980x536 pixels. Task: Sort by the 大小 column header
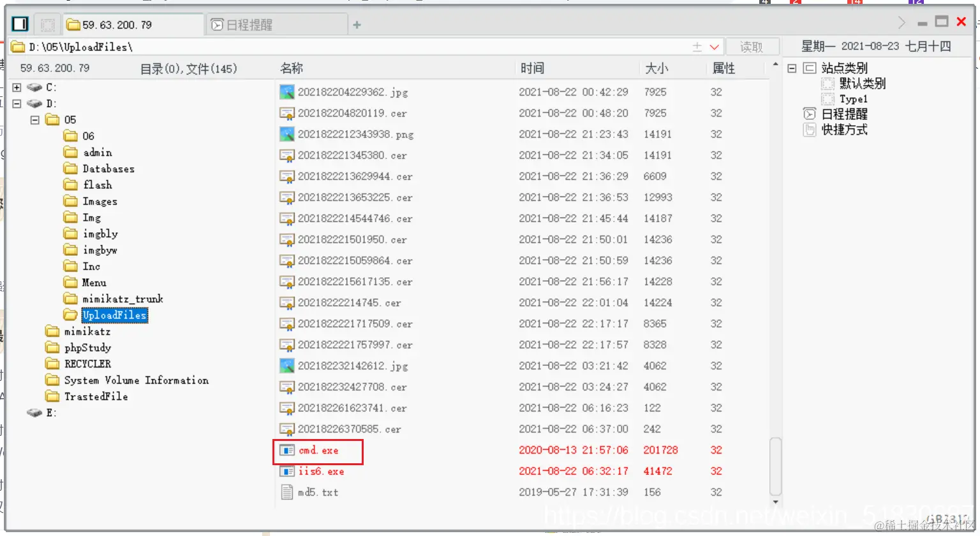pos(657,68)
